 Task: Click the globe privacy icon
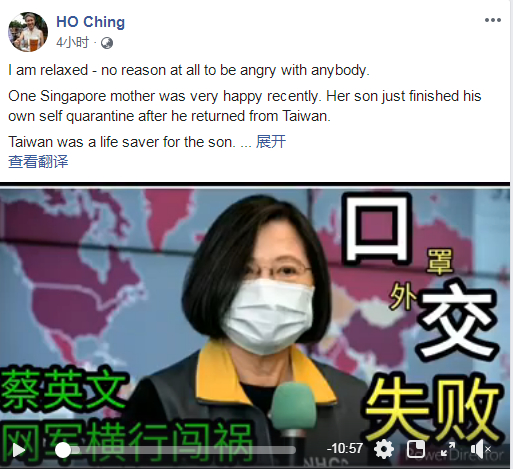click(107, 43)
